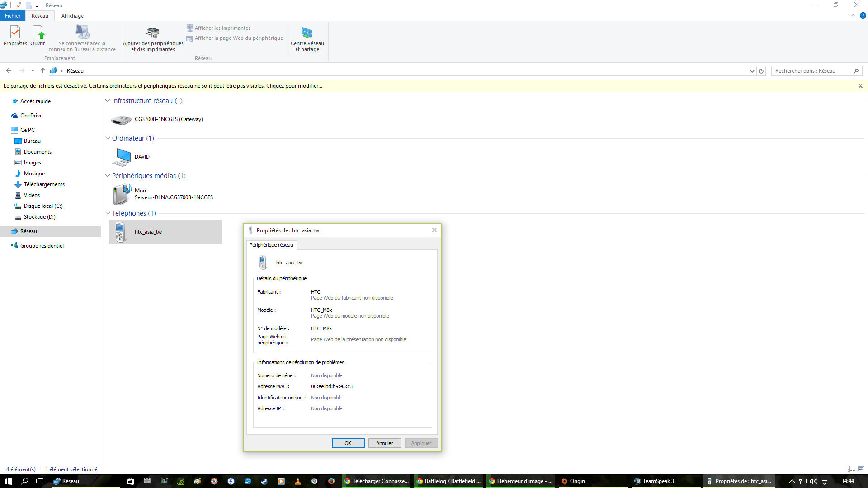Click Annuler in the properties dialog
The image size is (868, 488).
[x=384, y=443]
